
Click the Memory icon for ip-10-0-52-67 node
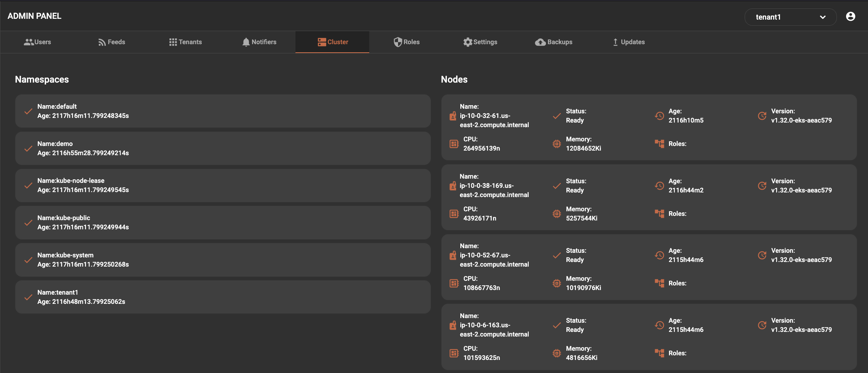point(556,283)
